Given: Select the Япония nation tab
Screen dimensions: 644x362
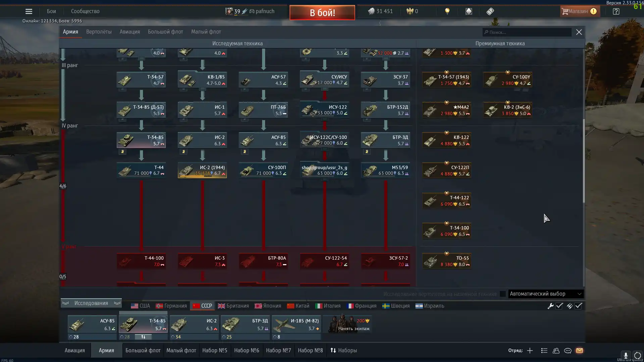Looking at the screenshot, I should [268, 306].
